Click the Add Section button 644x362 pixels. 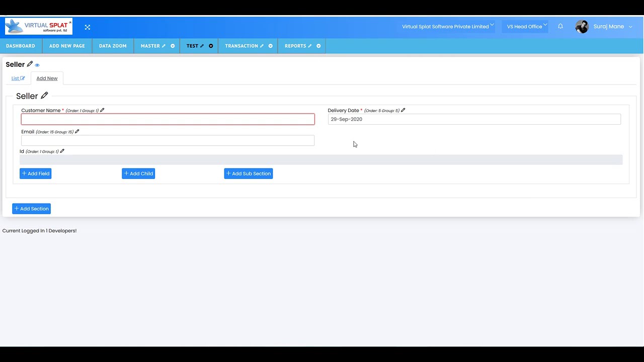[x=31, y=209]
